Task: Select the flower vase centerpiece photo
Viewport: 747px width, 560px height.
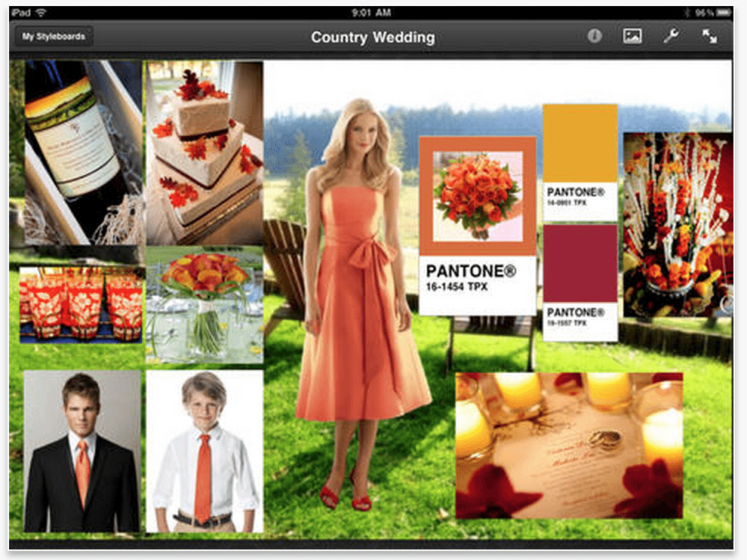Action: (204, 306)
